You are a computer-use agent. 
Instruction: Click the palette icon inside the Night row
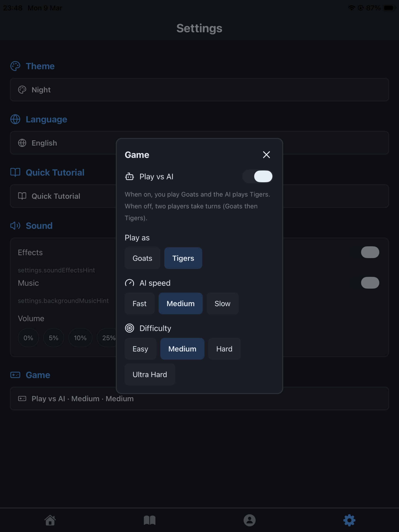coord(22,90)
